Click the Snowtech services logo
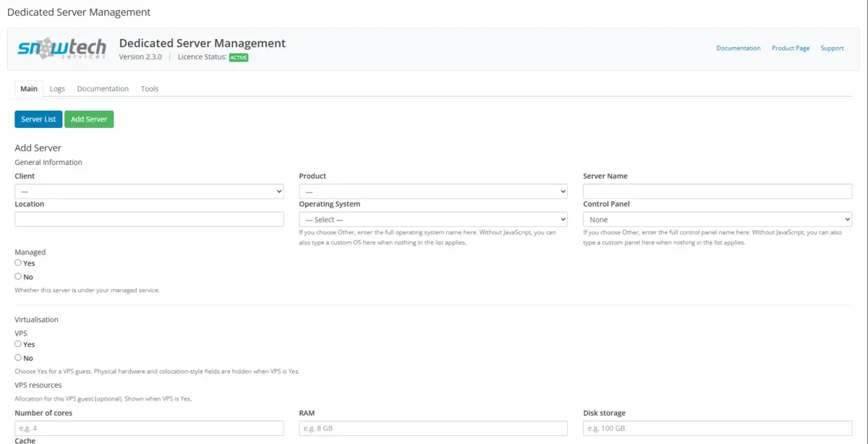 pos(62,48)
